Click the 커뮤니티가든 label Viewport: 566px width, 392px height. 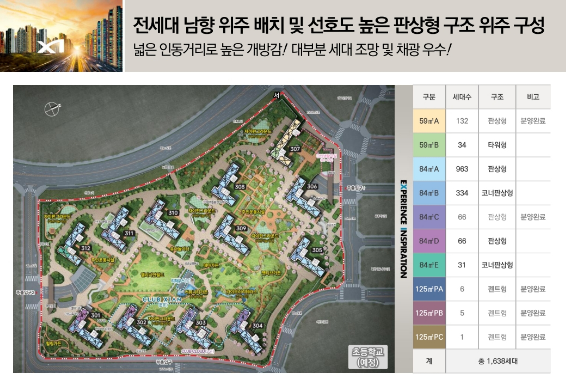click(196, 292)
